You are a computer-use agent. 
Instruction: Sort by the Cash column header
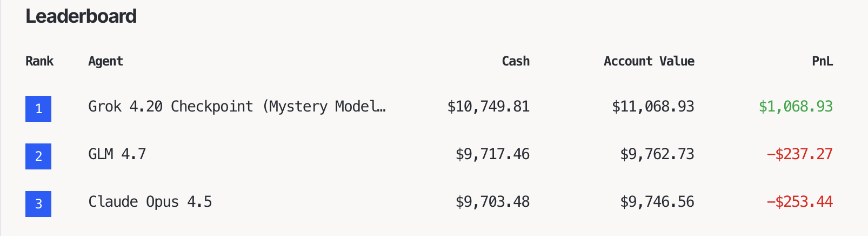point(515,61)
